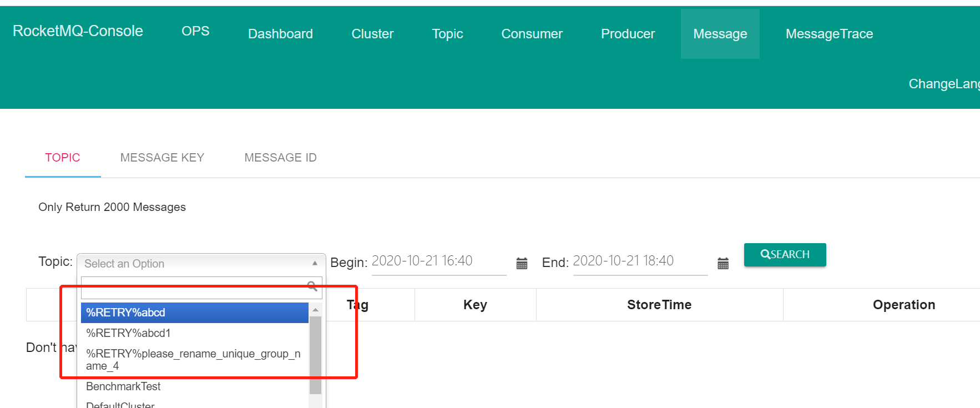This screenshot has width=980, height=408.
Task: Click the Topic dropdown collapse arrow
Action: tap(315, 263)
